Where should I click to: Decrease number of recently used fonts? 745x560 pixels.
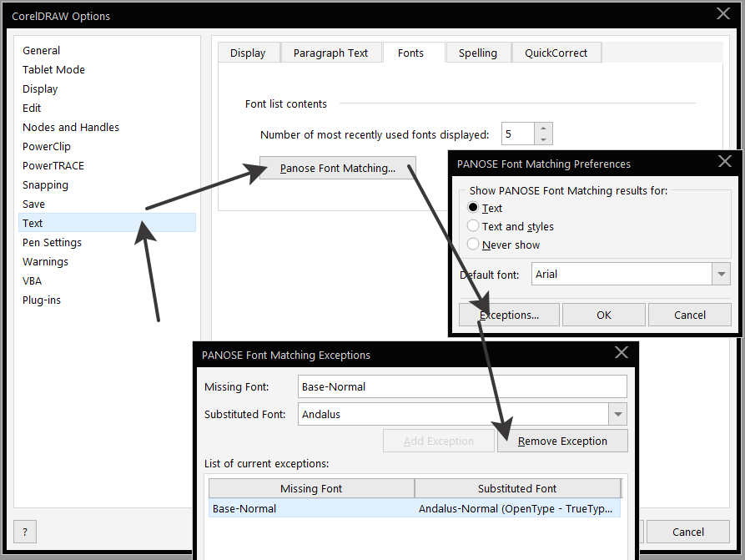(543, 139)
